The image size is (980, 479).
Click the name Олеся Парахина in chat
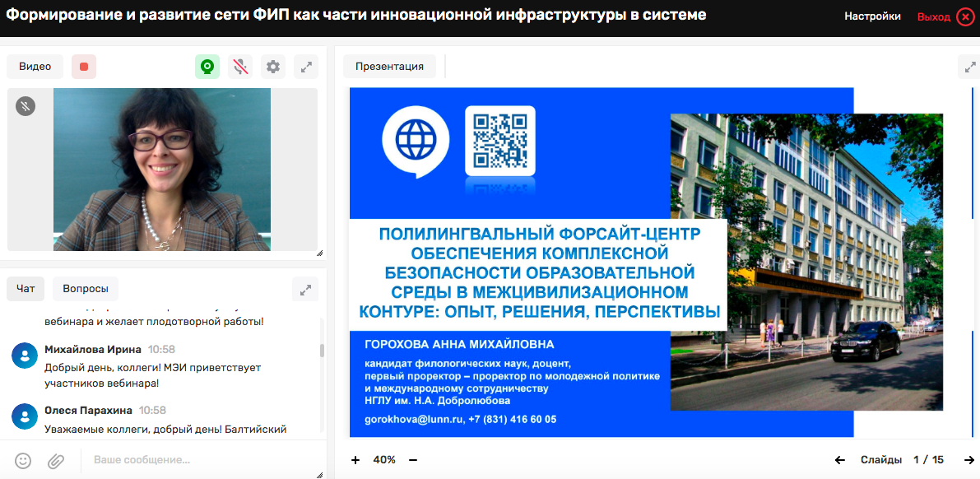click(x=89, y=410)
